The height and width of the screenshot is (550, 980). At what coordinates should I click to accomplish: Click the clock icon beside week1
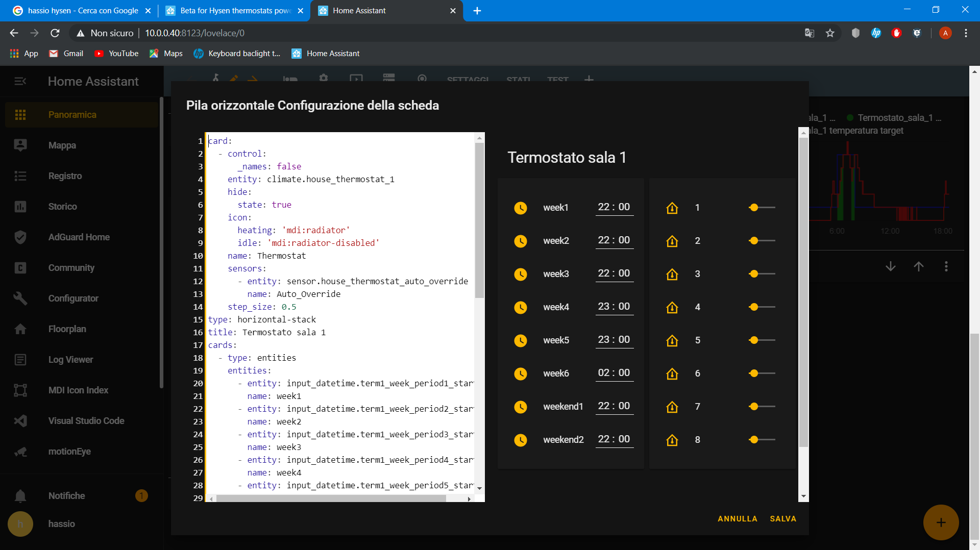[x=520, y=208]
